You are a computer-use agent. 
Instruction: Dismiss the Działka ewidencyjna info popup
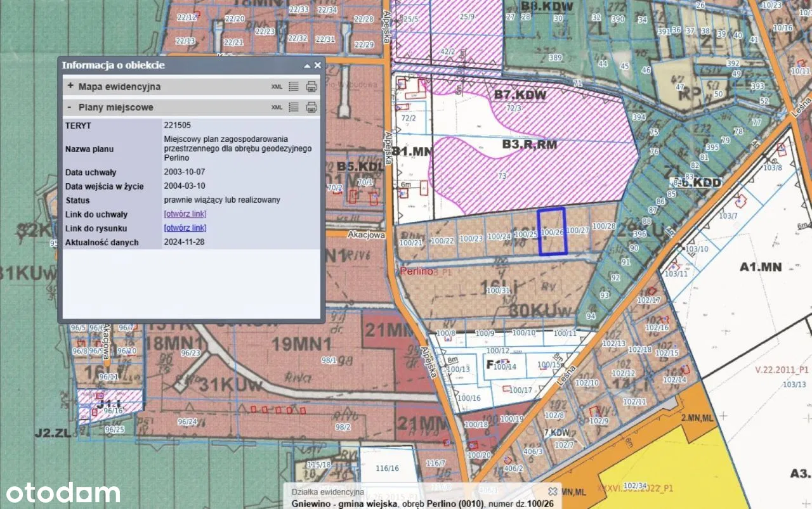(553, 491)
